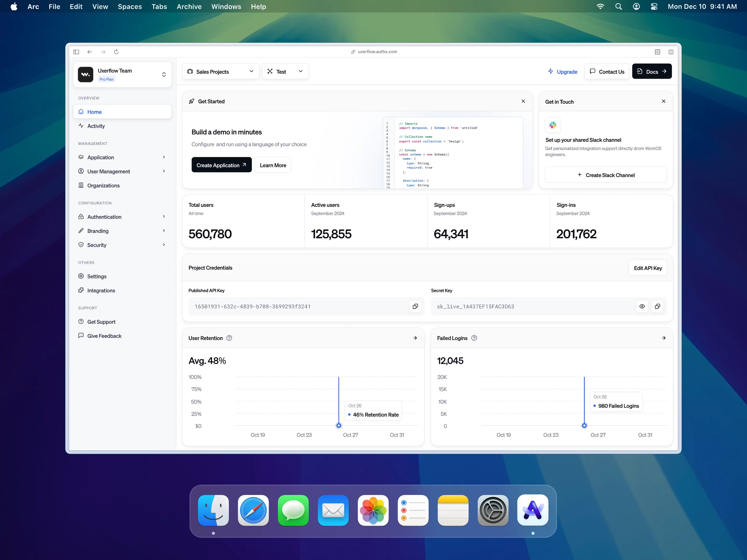Open the help tooltip beside Failed Logins
Viewport: 747px width, 560px height.
pos(474,338)
